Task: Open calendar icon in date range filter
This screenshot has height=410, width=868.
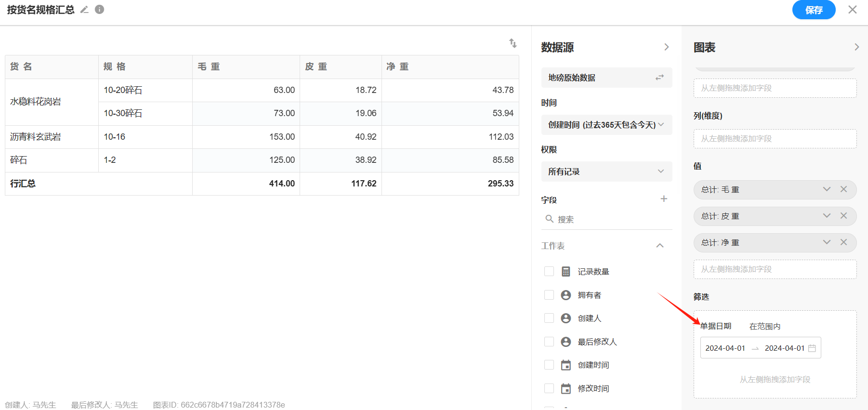Action: (812, 348)
